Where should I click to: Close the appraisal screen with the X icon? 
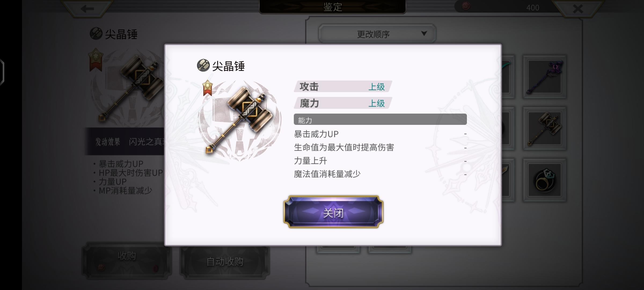(578, 9)
